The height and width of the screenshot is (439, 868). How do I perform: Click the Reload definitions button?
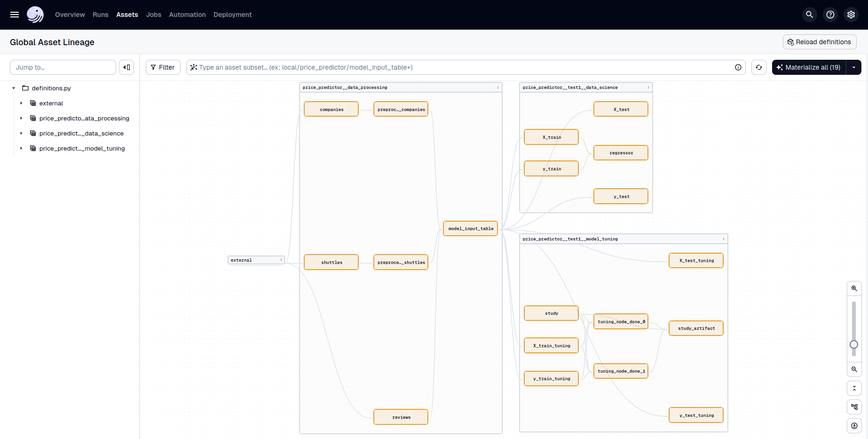tap(819, 42)
